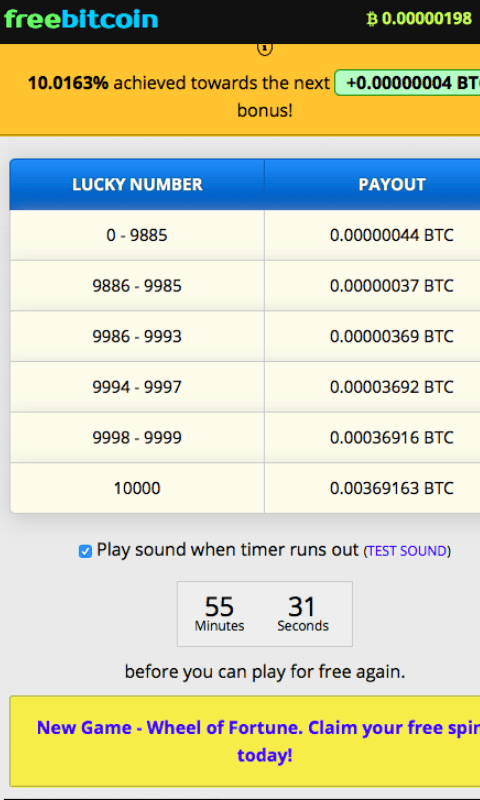Select the 9886 - 9985 row
Screen dimensions: 480x800
(245, 286)
